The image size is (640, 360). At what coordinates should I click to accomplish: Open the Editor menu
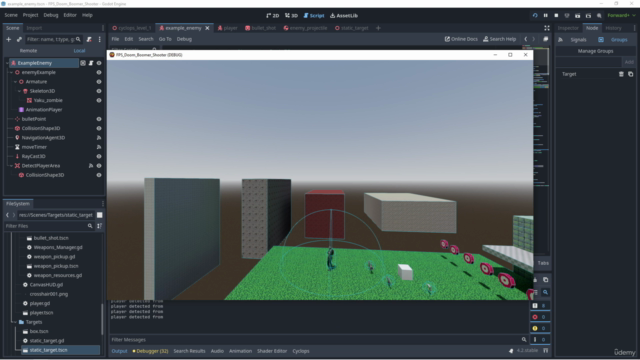coord(70,15)
